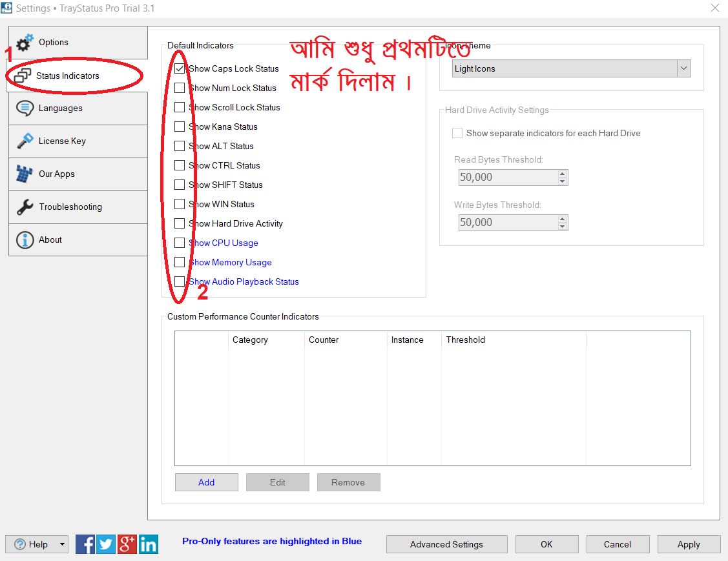The height and width of the screenshot is (561, 728).
Task: Open the Languages tab
Action: (78, 108)
